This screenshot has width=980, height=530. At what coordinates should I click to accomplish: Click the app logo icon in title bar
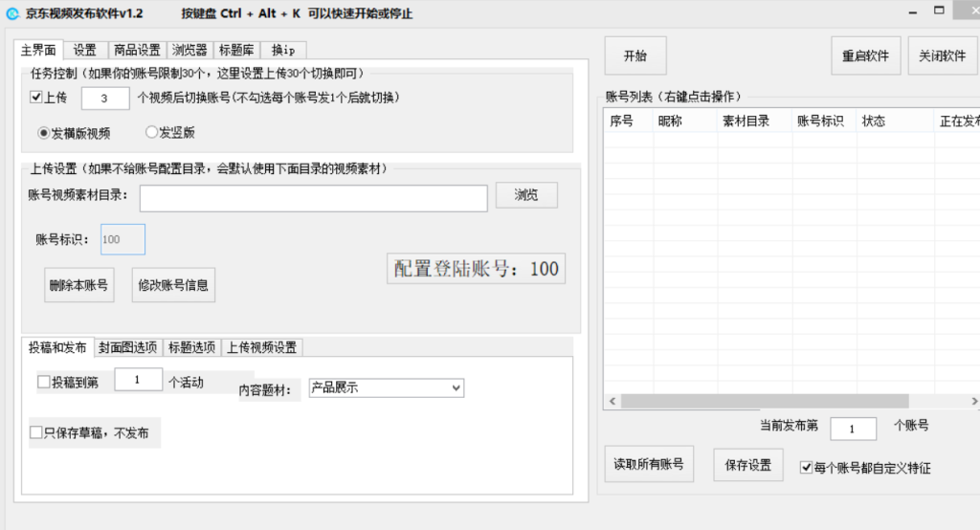click(12, 13)
